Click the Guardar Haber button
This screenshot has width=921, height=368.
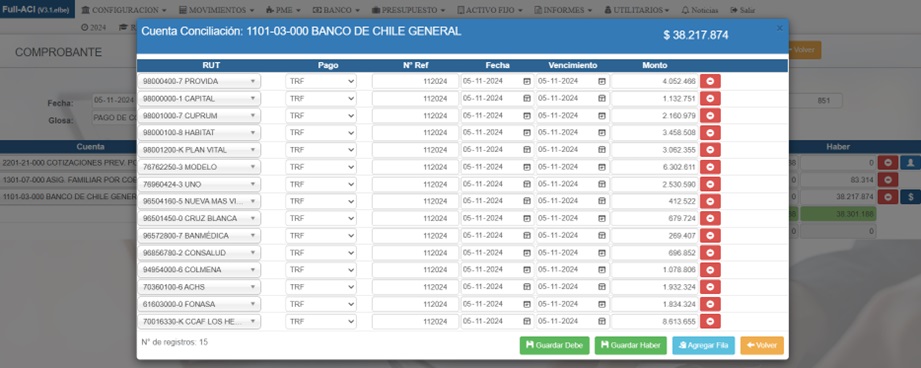point(631,346)
